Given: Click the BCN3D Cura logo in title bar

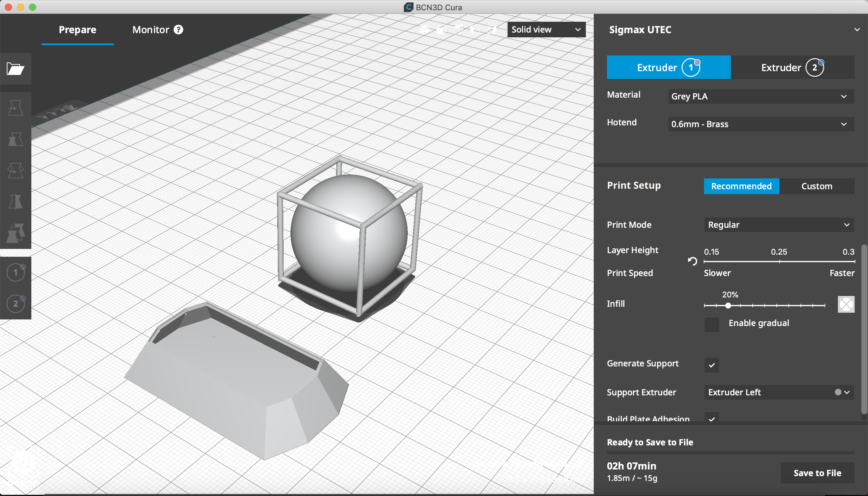Looking at the screenshot, I should click(x=408, y=7).
